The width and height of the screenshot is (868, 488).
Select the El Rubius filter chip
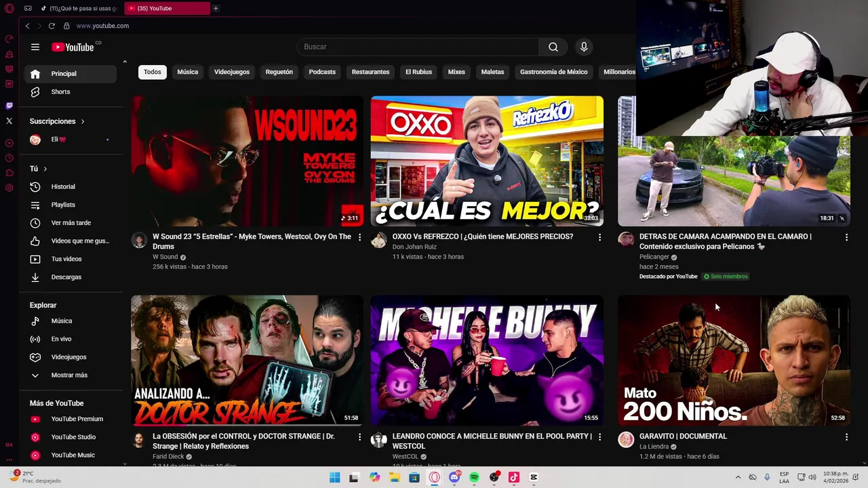click(x=418, y=72)
